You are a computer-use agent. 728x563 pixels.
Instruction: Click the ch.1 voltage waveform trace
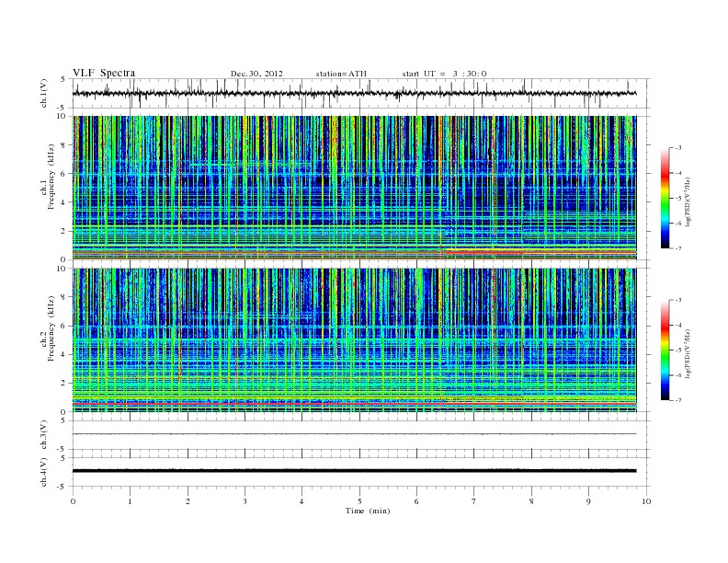354,93
